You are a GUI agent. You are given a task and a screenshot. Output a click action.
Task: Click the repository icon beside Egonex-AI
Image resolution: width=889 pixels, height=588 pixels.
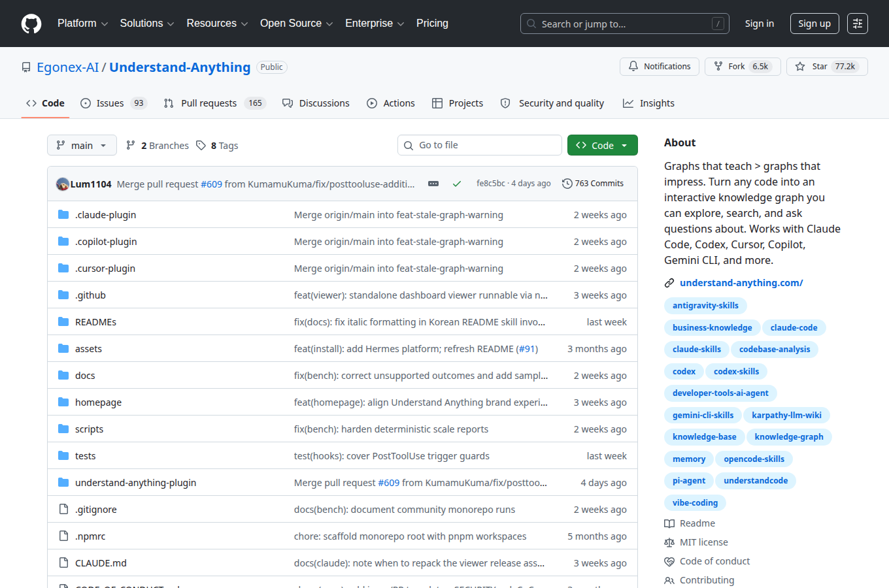[x=26, y=67]
